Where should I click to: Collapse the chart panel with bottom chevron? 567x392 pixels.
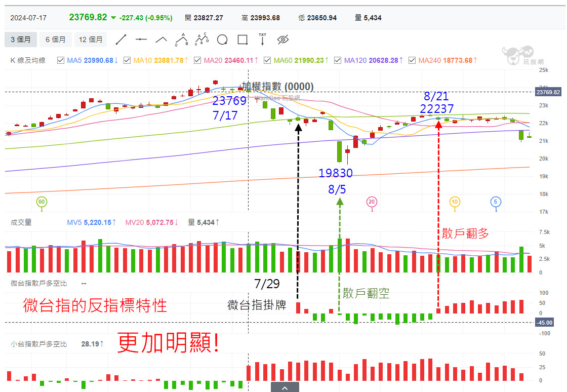(285, 387)
